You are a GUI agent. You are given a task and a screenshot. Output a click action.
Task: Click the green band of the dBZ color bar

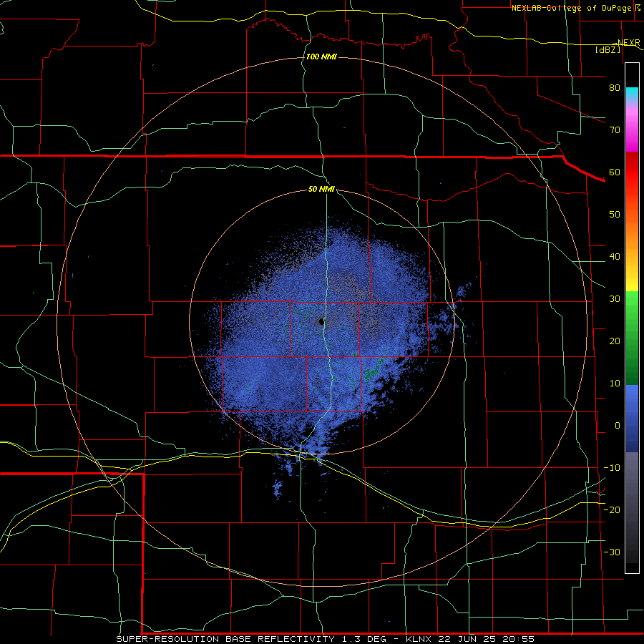point(632,338)
